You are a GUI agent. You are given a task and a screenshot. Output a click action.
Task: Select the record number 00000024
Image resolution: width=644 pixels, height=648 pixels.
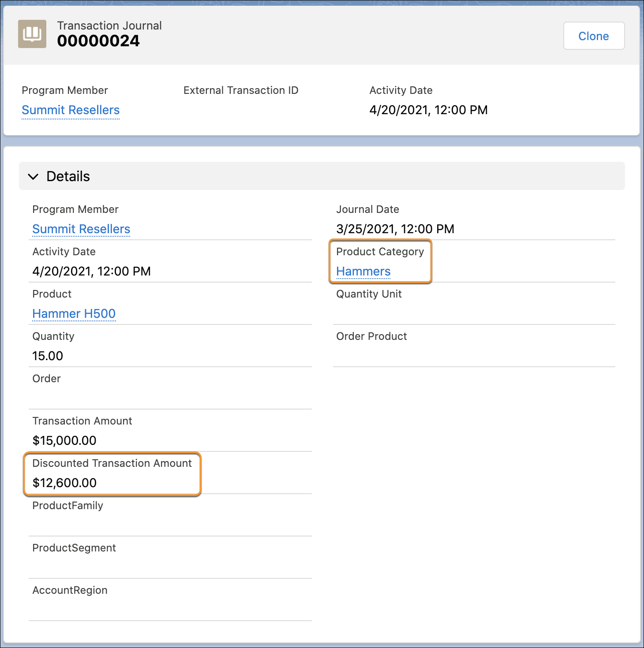99,41
